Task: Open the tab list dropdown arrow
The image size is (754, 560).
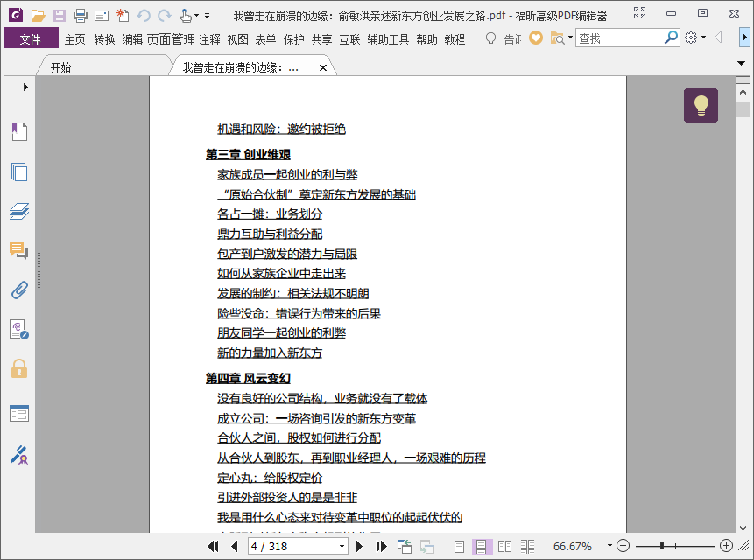Action: point(741,63)
